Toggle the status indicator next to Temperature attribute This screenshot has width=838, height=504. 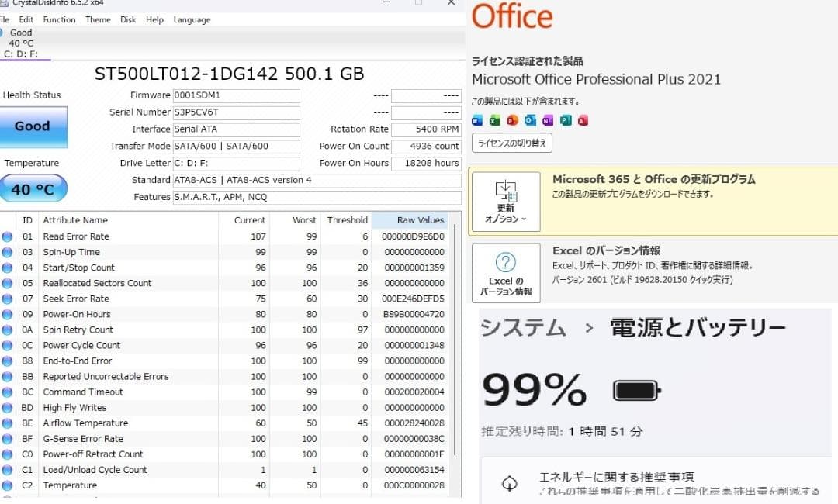tap(8, 485)
